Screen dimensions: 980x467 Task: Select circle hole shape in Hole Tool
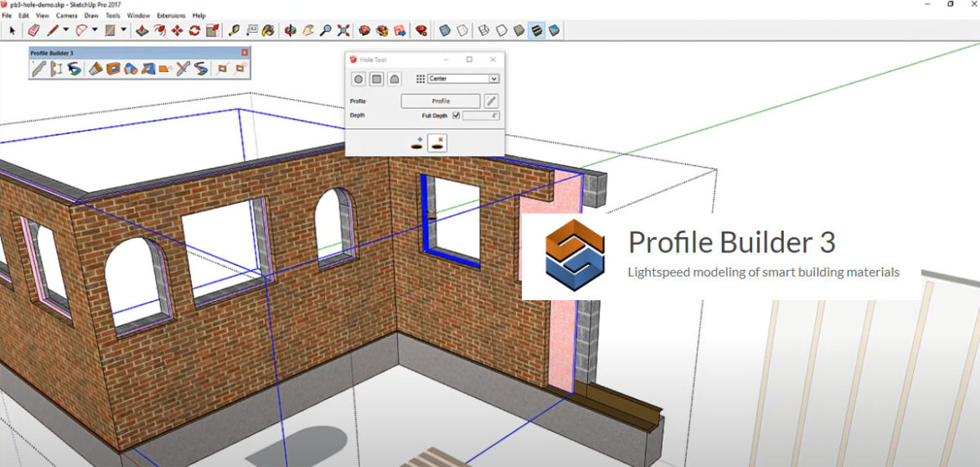[358, 79]
